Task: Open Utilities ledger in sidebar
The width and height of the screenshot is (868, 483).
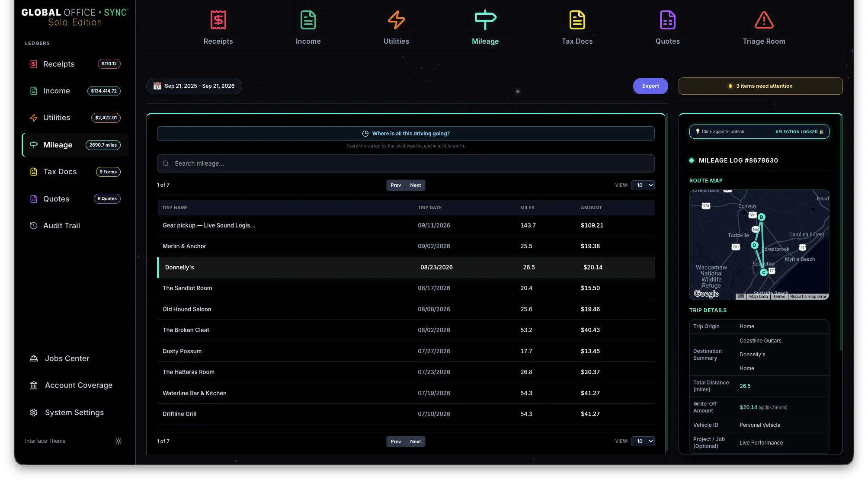Action: 75,118
